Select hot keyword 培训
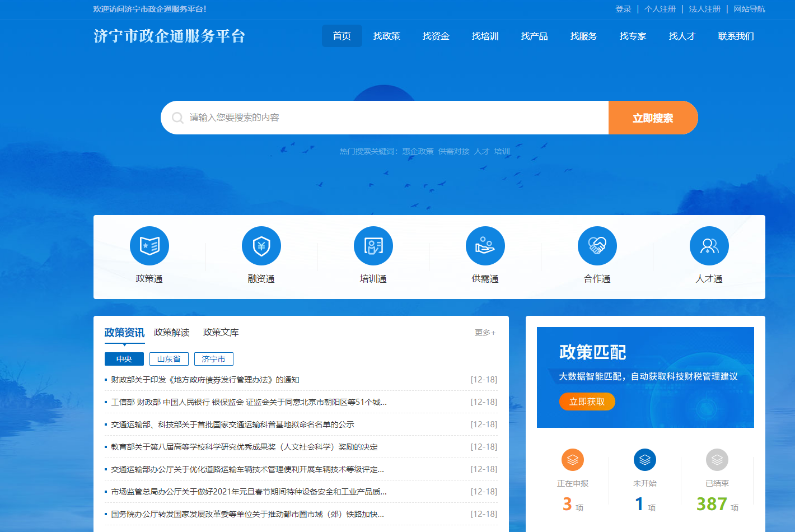 (x=502, y=151)
